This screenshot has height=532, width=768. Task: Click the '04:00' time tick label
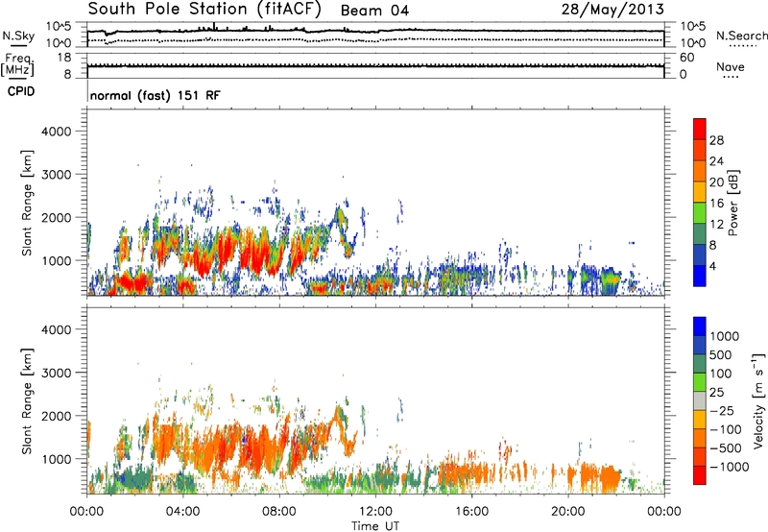183,512
